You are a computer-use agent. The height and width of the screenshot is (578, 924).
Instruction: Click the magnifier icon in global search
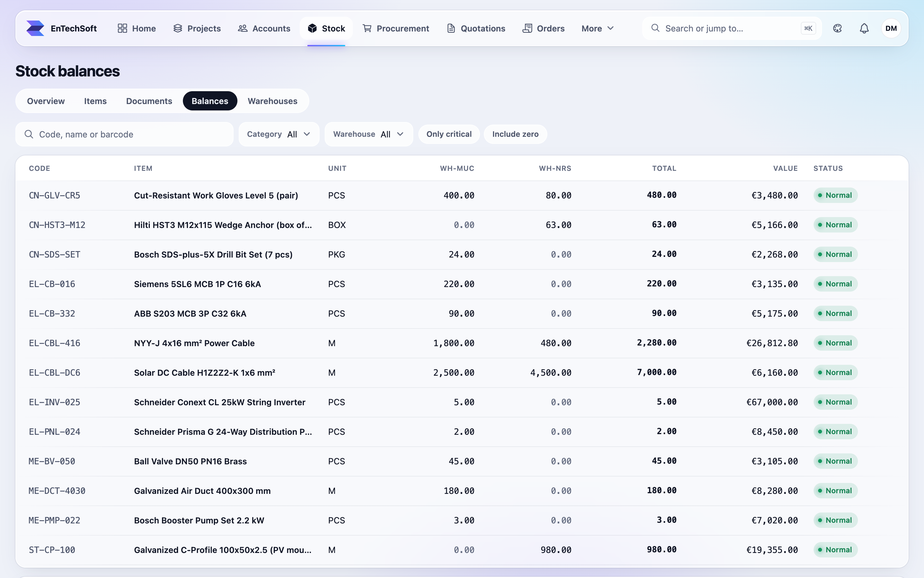[x=655, y=28]
